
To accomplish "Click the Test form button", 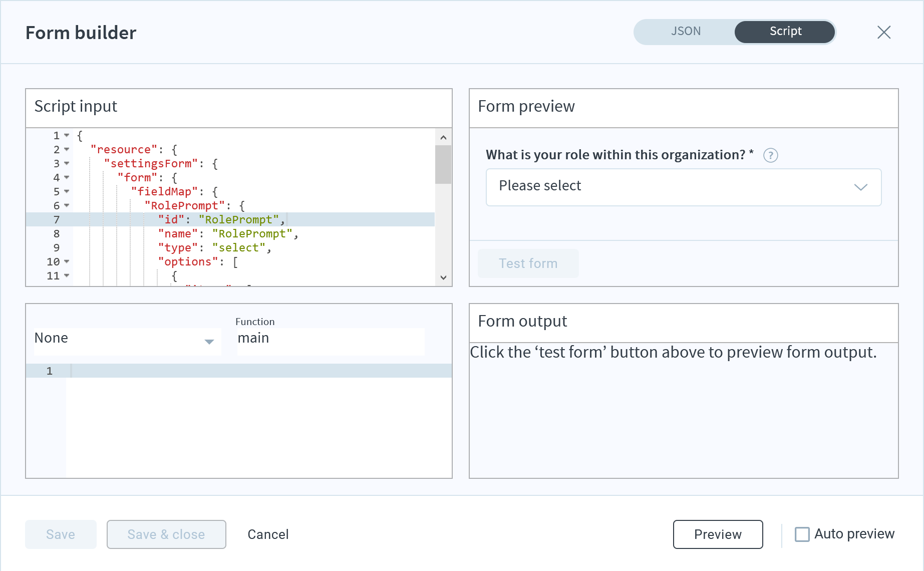I will click(528, 263).
